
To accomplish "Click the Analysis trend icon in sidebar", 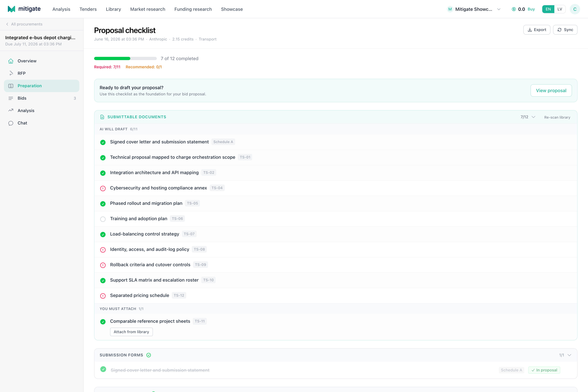I will click(x=11, y=111).
